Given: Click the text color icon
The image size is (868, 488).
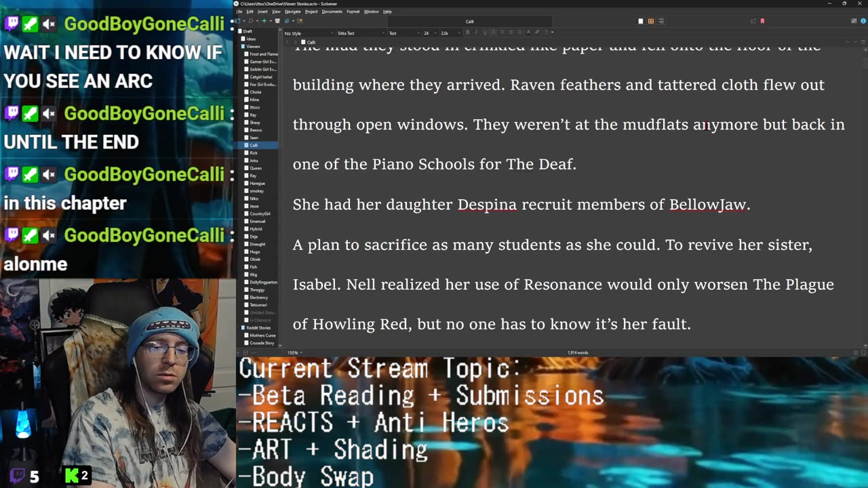Looking at the screenshot, I should point(528,33).
